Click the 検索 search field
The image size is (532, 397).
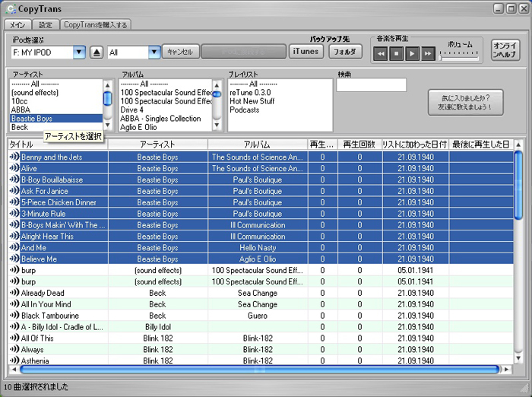point(371,85)
